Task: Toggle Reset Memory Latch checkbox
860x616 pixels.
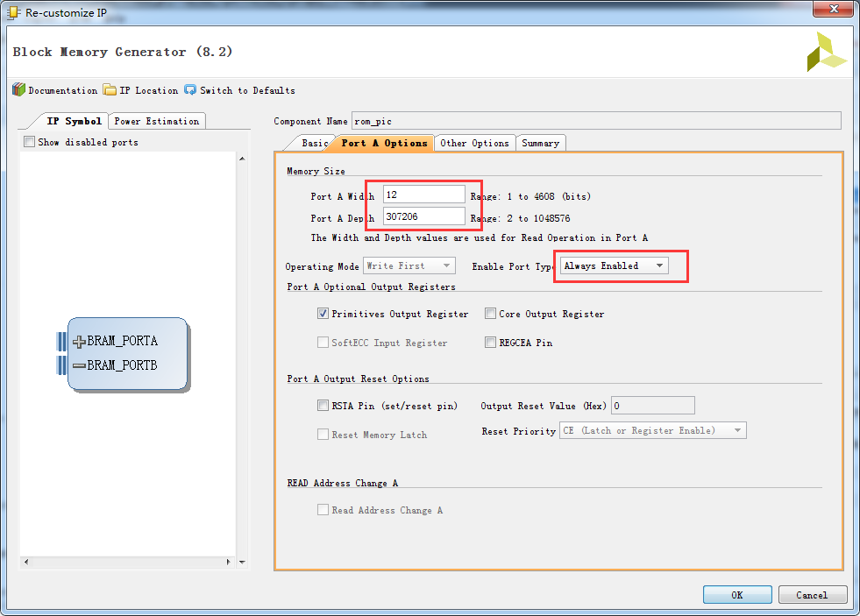Action: click(323, 435)
